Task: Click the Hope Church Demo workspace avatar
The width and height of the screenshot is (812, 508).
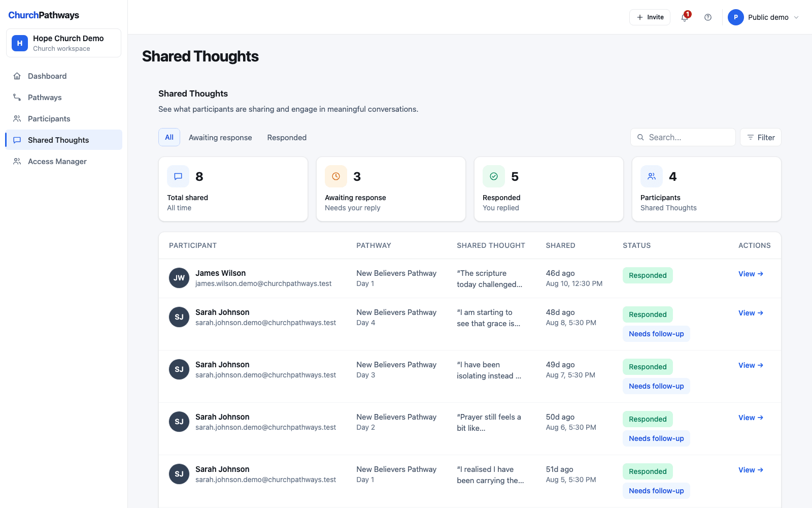Action: 20,43
